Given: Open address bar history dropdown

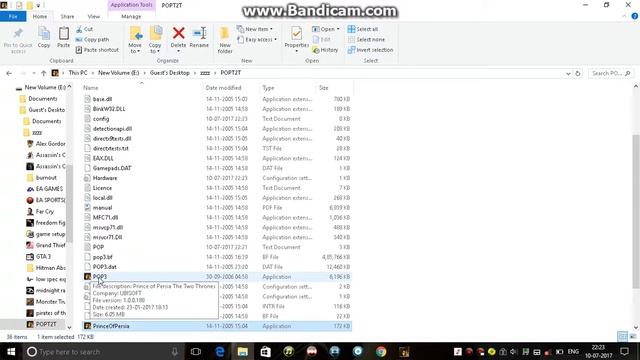Looking at the screenshot, I should [568, 73].
